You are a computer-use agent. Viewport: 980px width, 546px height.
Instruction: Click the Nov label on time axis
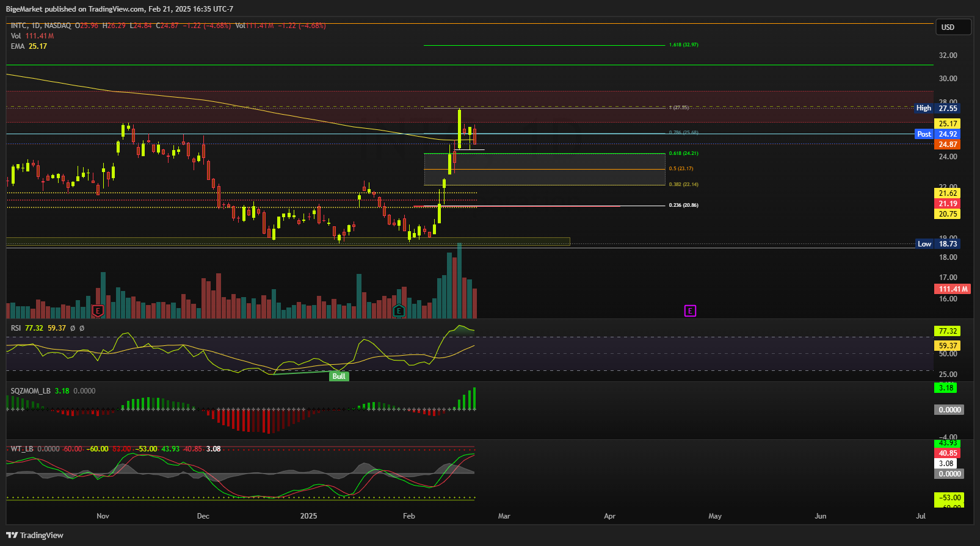click(x=103, y=516)
